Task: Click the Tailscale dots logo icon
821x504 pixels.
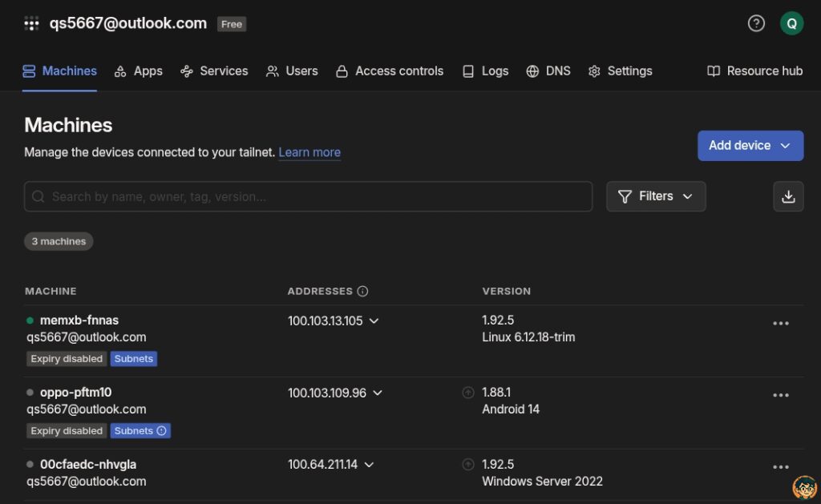Action: click(31, 23)
